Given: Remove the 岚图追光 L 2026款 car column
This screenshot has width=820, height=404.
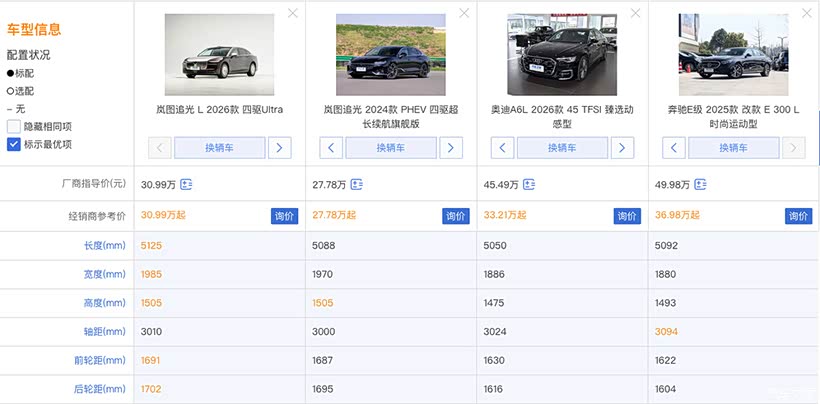Looking at the screenshot, I should (x=292, y=13).
